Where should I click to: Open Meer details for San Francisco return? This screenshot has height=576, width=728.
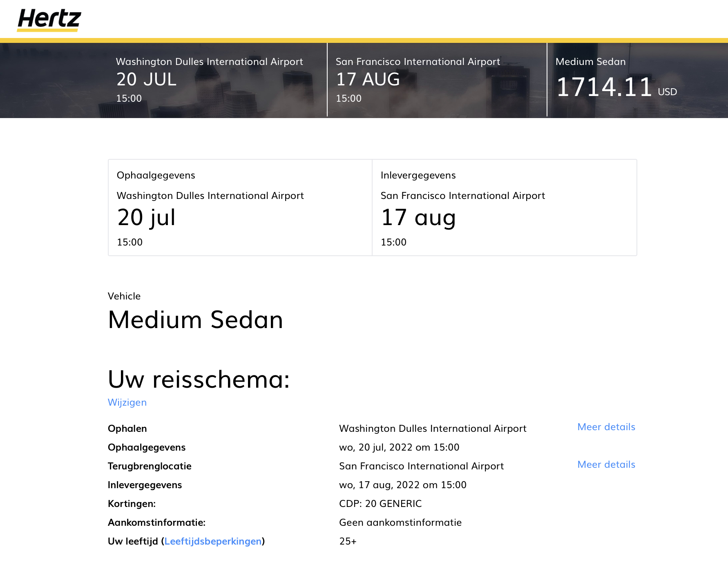pos(606,464)
